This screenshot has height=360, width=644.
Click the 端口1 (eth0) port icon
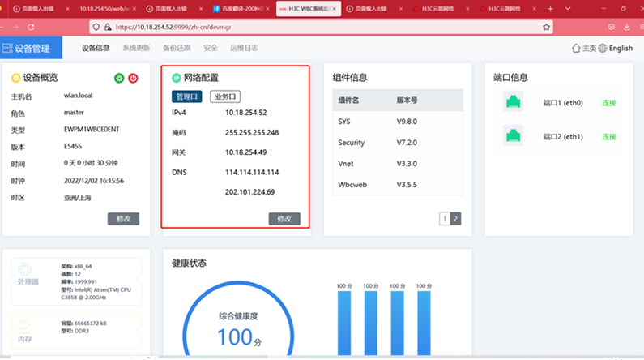click(x=513, y=101)
